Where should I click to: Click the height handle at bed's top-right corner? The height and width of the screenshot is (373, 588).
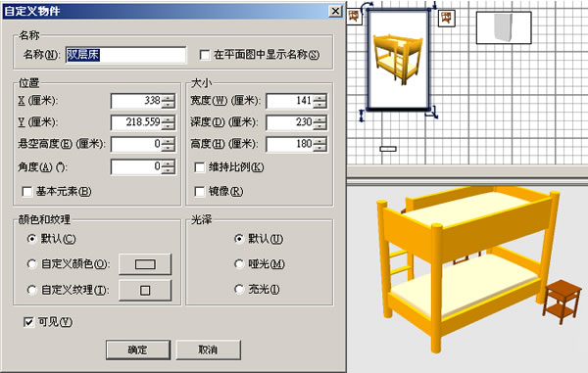(x=434, y=5)
